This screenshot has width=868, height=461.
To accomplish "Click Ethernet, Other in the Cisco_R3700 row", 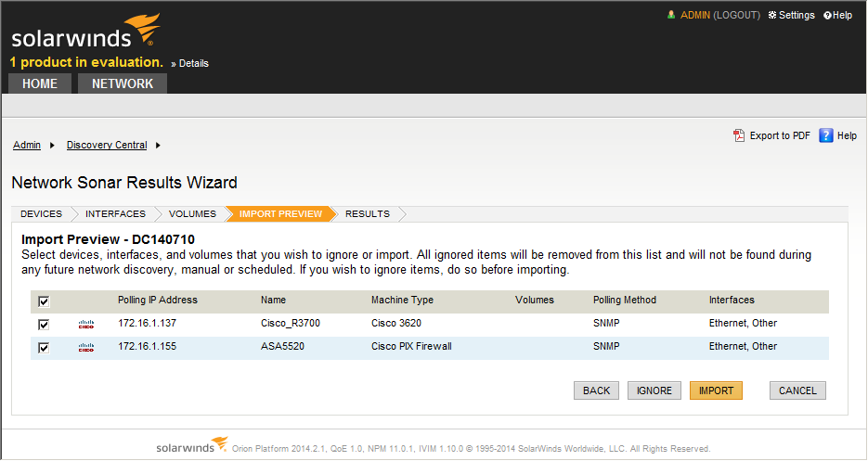I will [x=743, y=323].
